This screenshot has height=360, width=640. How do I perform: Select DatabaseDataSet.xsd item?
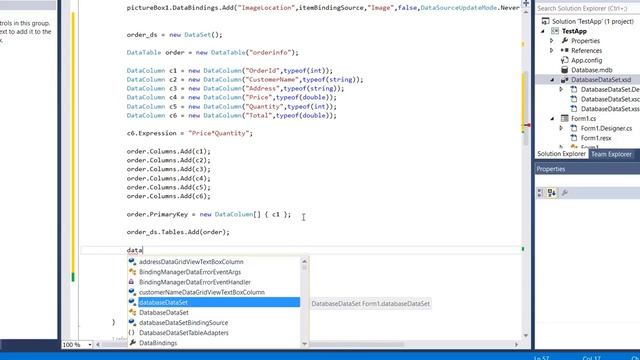point(601,80)
